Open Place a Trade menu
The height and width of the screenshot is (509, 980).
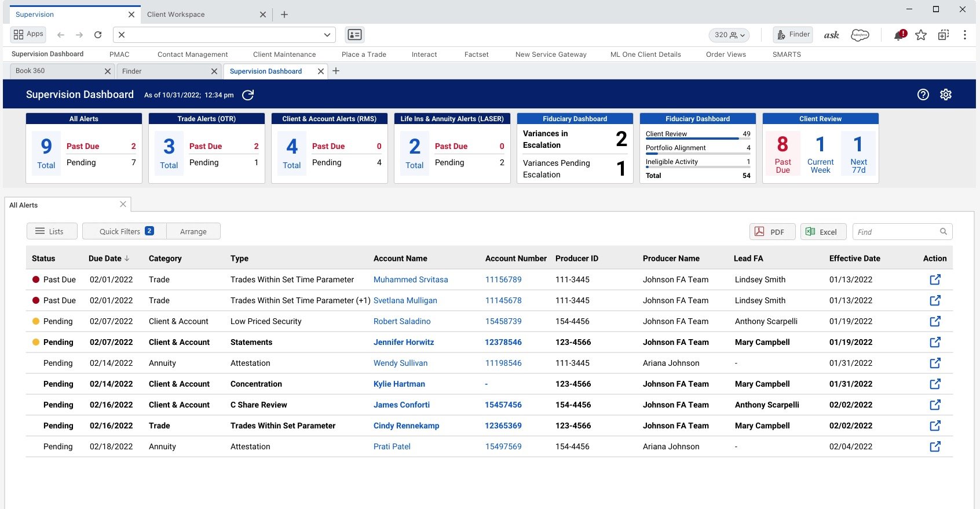[x=364, y=54]
